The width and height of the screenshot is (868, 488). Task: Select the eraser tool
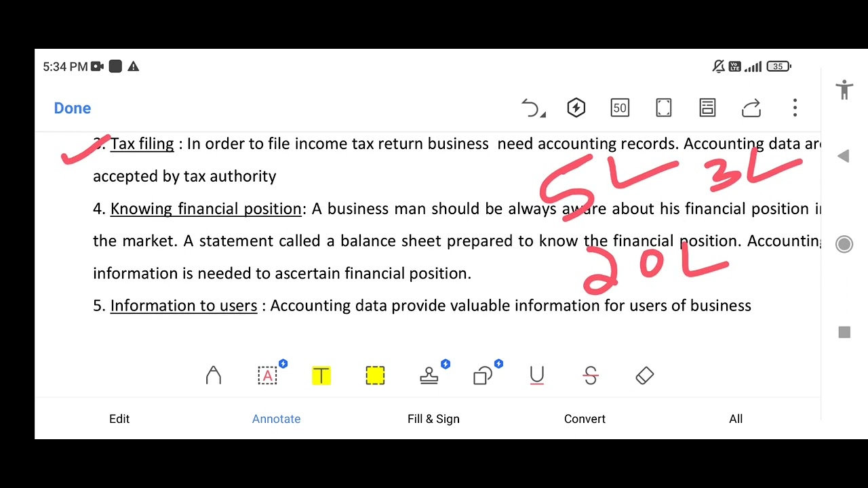(644, 375)
